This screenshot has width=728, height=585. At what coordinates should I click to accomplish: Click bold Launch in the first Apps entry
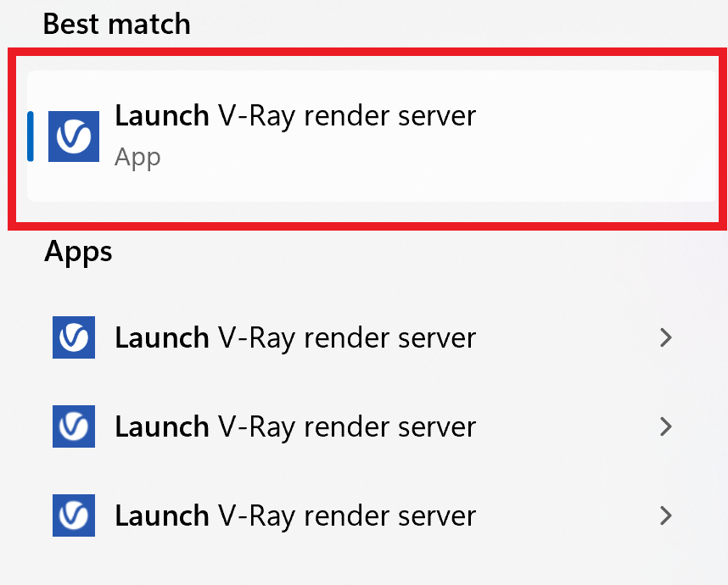coord(161,337)
